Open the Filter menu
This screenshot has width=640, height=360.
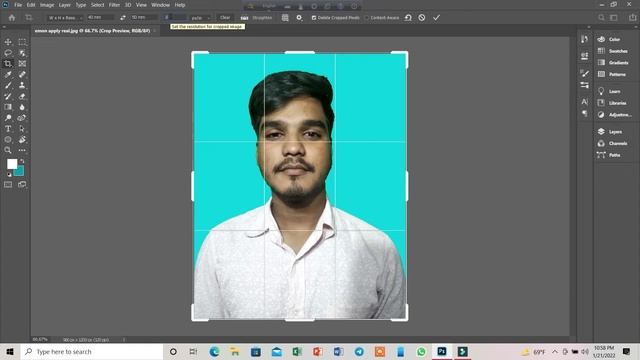click(x=114, y=5)
